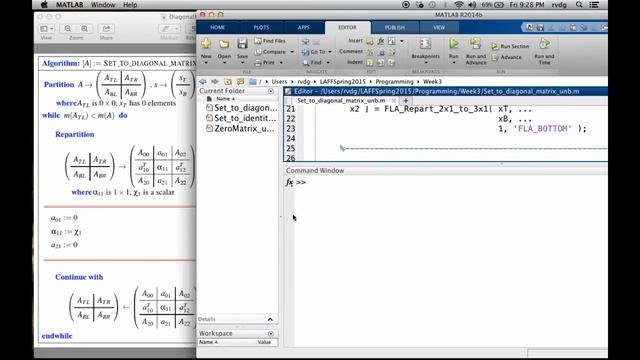Click the Smart Indent icon
640x360 pixels.
(369, 62)
